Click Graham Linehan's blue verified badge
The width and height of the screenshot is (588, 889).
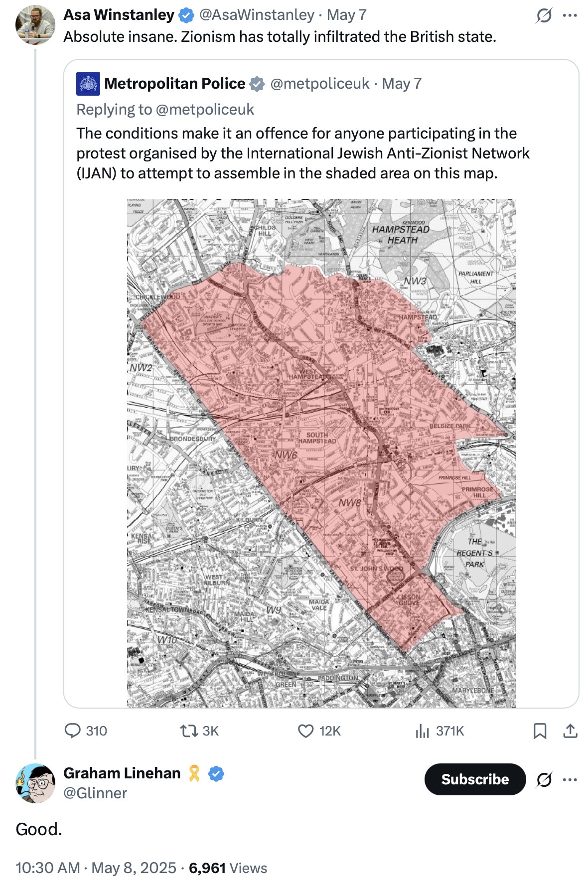(x=216, y=773)
